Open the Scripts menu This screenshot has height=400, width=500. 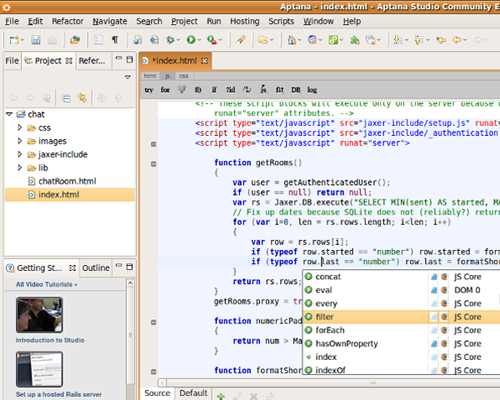click(281, 21)
